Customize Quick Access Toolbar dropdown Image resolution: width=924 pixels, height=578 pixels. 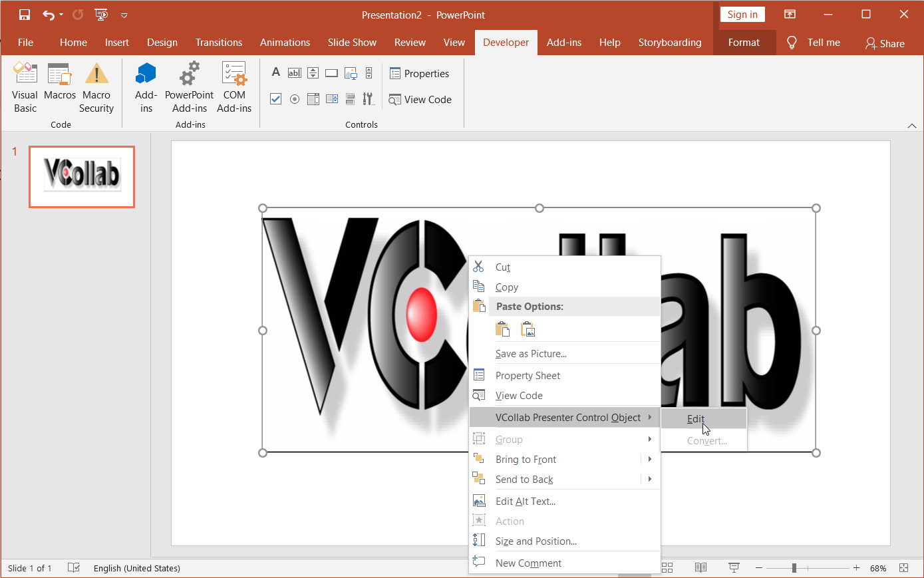click(124, 15)
